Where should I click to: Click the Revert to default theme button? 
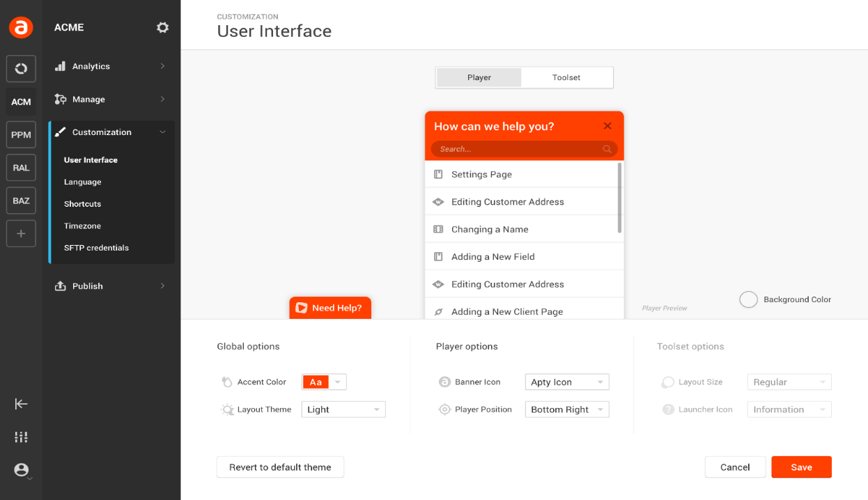click(x=280, y=467)
